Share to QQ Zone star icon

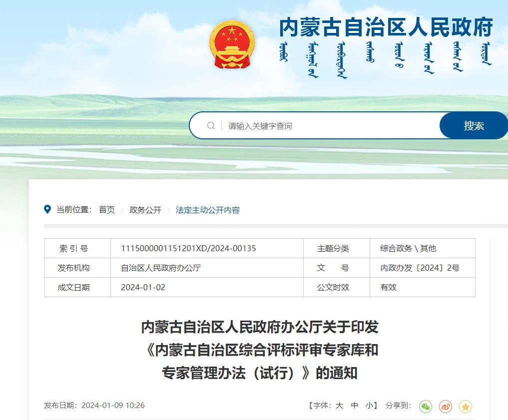(x=465, y=407)
